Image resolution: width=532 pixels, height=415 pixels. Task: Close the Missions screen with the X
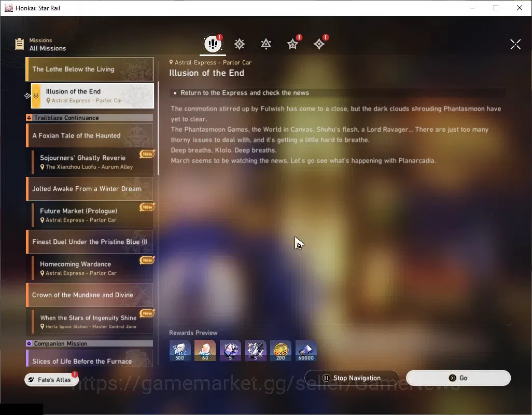tap(515, 44)
